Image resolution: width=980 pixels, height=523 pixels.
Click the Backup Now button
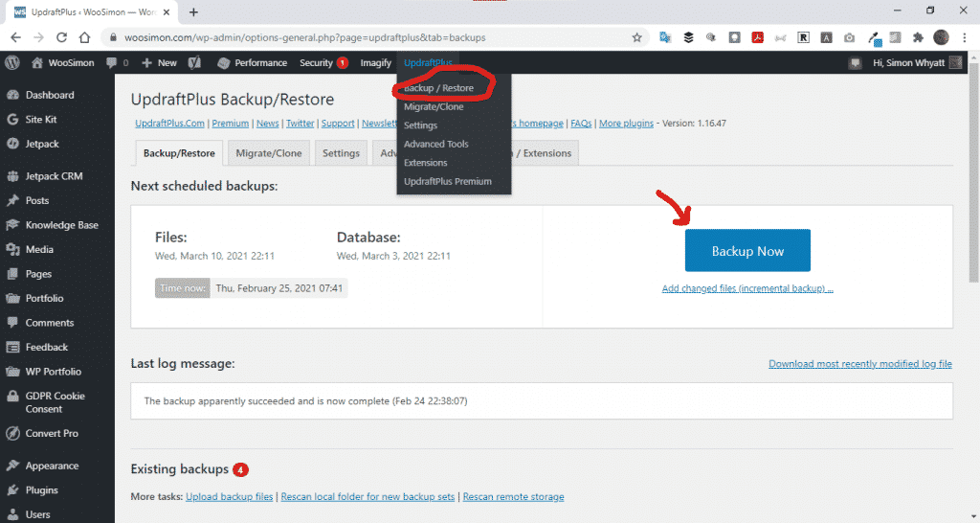click(x=747, y=251)
